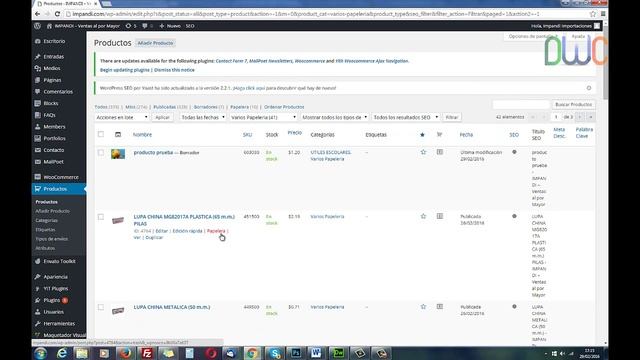Click the product type column header icon
The height and width of the screenshot is (360, 640).
(x=440, y=134)
